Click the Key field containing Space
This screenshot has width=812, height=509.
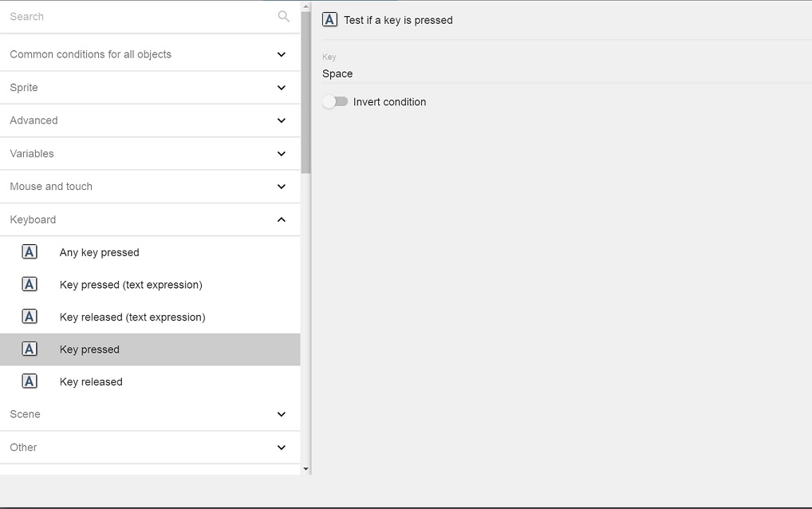click(558, 73)
